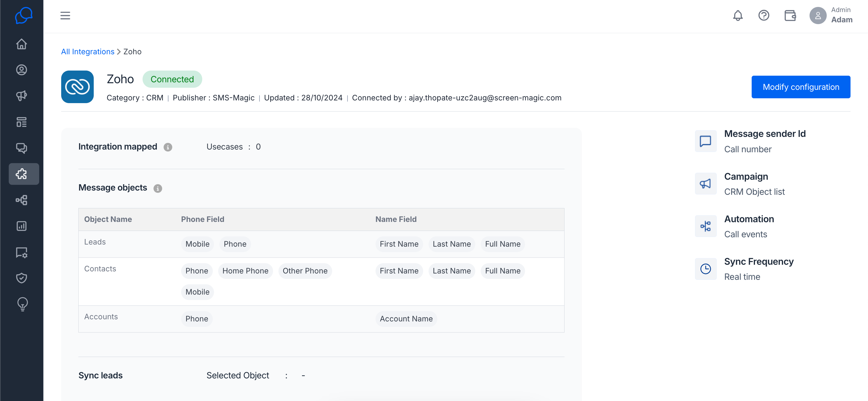Open the automation workflow sidebar icon

pos(22,200)
